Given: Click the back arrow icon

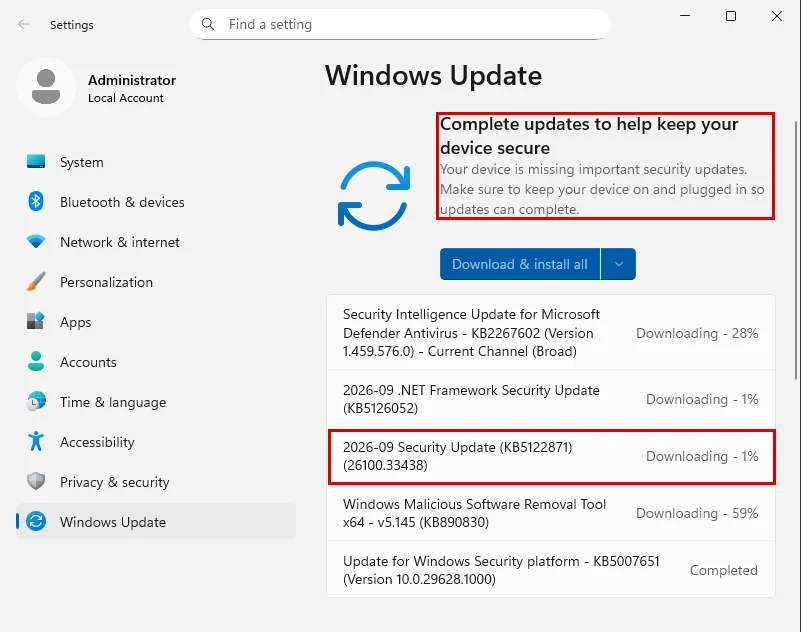Looking at the screenshot, I should coord(23,25).
